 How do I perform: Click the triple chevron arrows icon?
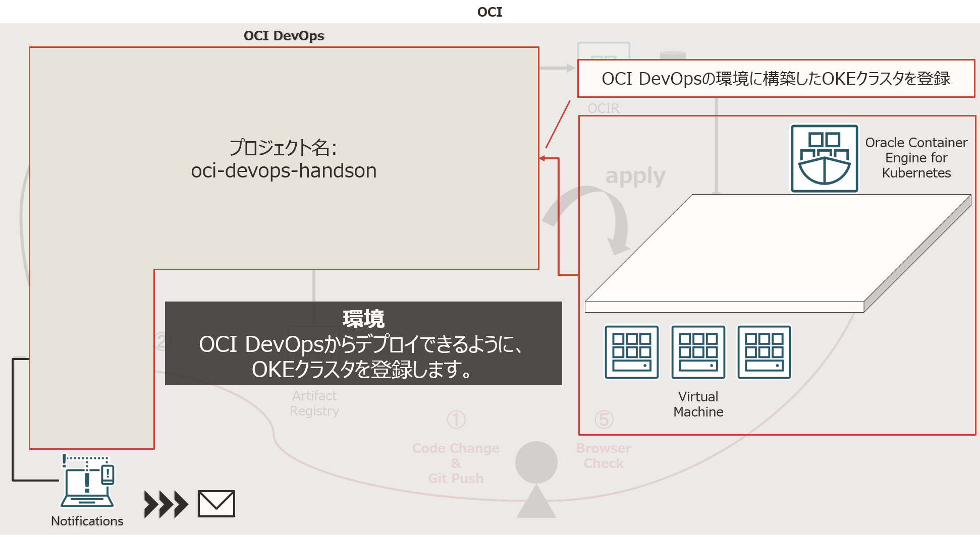[x=166, y=504]
